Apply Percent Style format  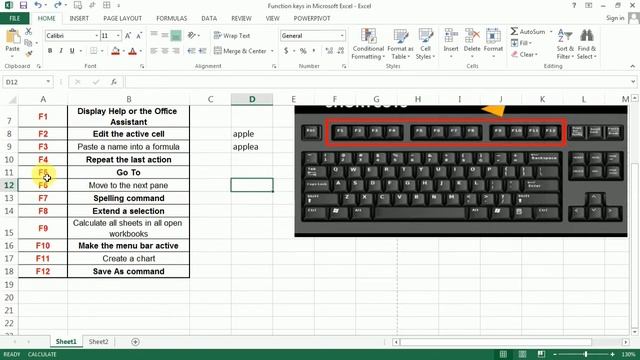(303, 51)
